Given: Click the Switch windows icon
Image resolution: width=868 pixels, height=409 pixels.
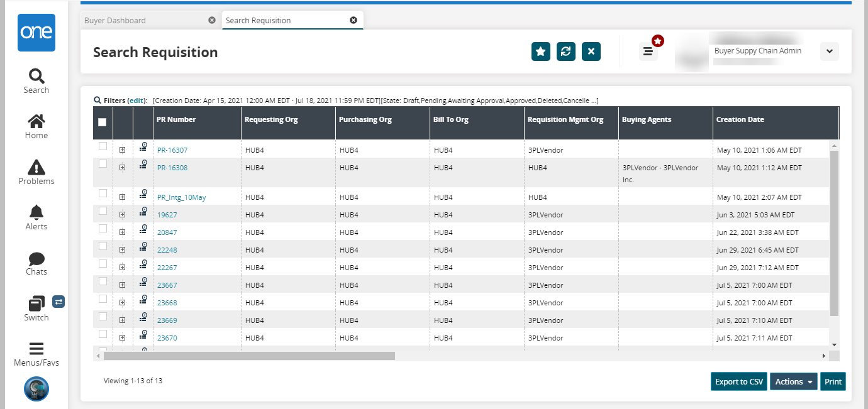Looking at the screenshot, I should [36, 304].
